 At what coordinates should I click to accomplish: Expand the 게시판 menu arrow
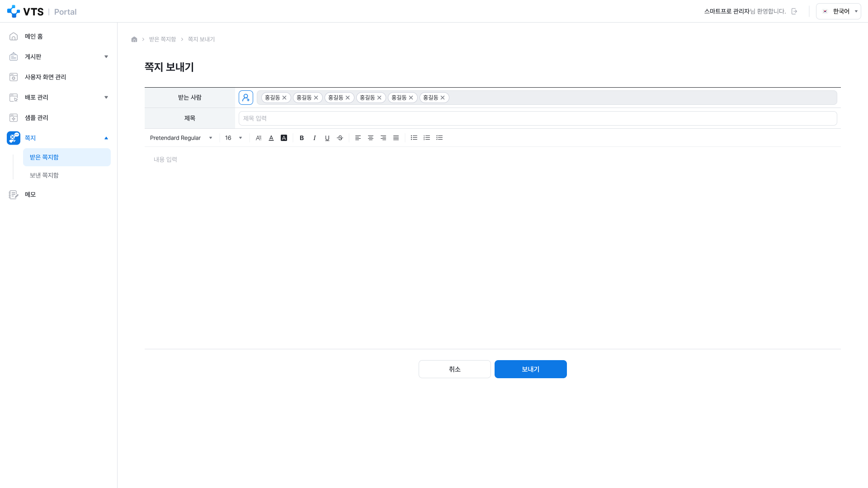click(x=106, y=56)
